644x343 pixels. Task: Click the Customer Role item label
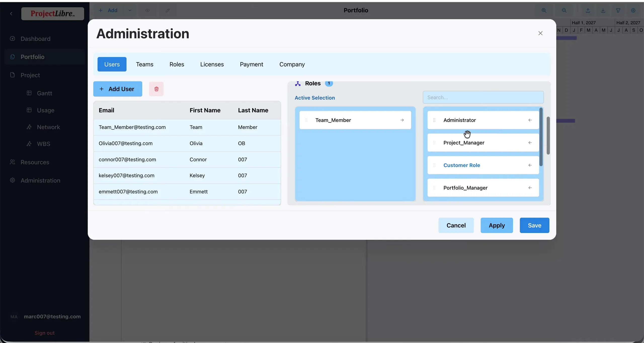(x=462, y=165)
